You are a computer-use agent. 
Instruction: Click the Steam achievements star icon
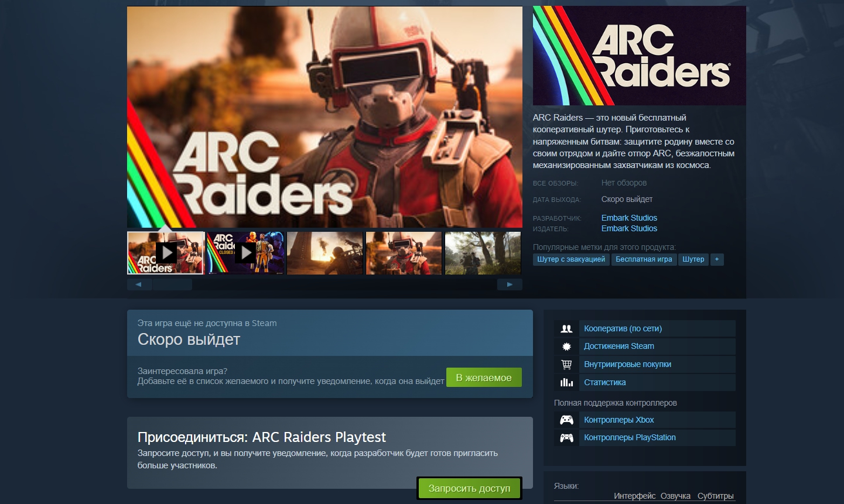tap(566, 347)
